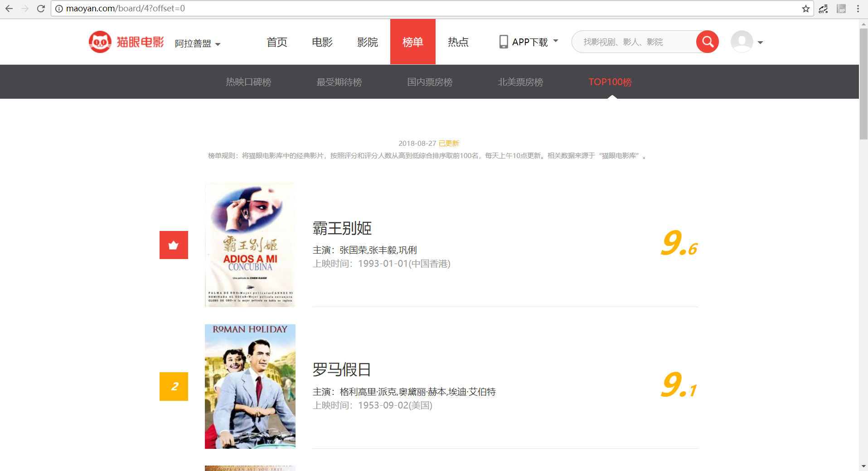This screenshot has height=471, width=868.
Task: Click the red search magnifier button
Action: point(708,42)
